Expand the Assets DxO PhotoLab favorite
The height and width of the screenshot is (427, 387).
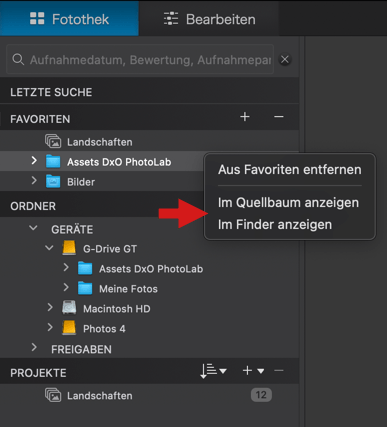(34, 161)
